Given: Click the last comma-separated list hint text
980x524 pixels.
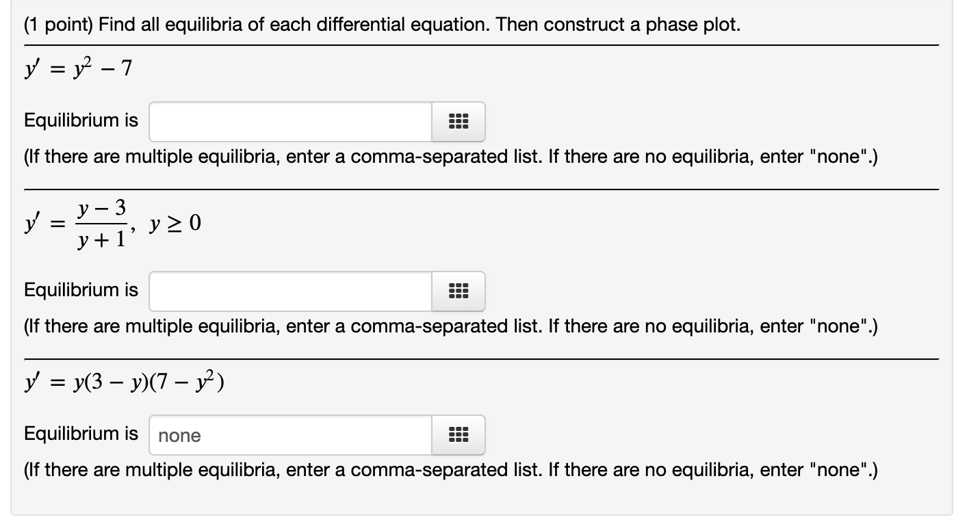Looking at the screenshot, I should tap(450, 469).
